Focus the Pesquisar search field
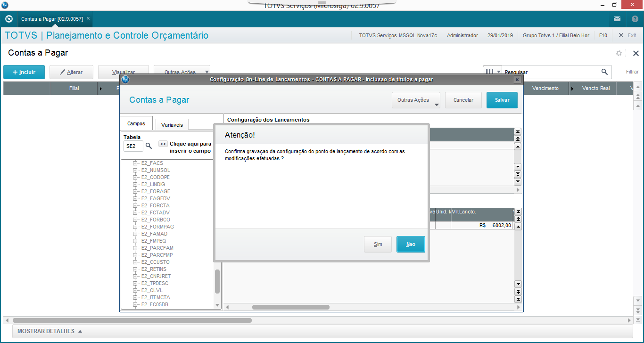 551,72
